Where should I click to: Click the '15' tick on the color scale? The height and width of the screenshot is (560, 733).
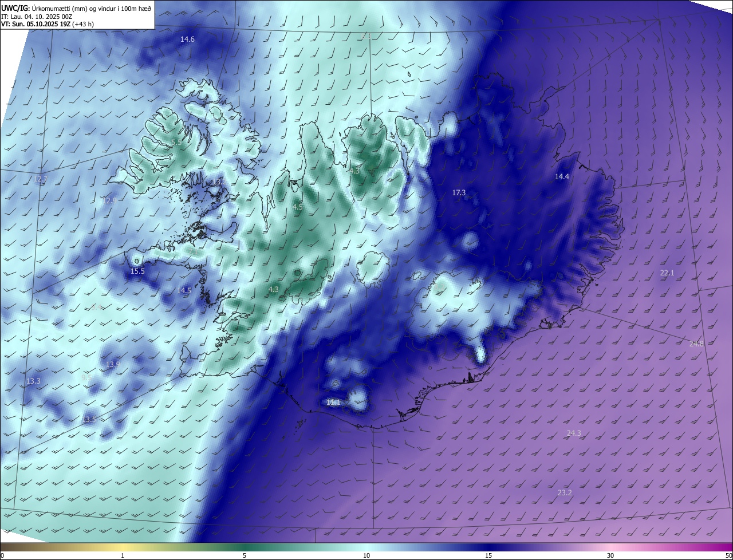click(488, 555)
